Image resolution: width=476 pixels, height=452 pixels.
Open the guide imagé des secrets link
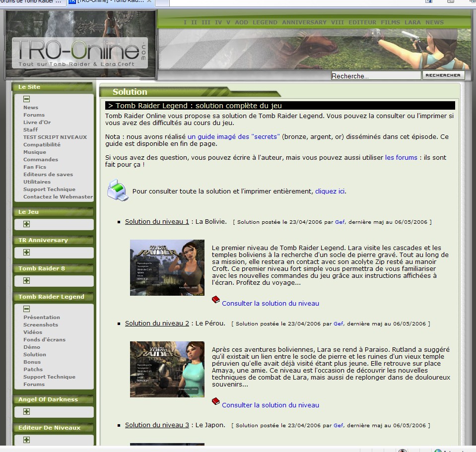pos(234,137)
